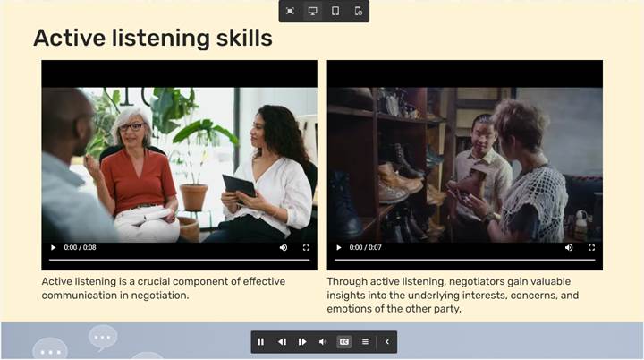Play the right shoe store video
Image resolution: width=644 pixels, height=360 pixels.
coord(339,247)
